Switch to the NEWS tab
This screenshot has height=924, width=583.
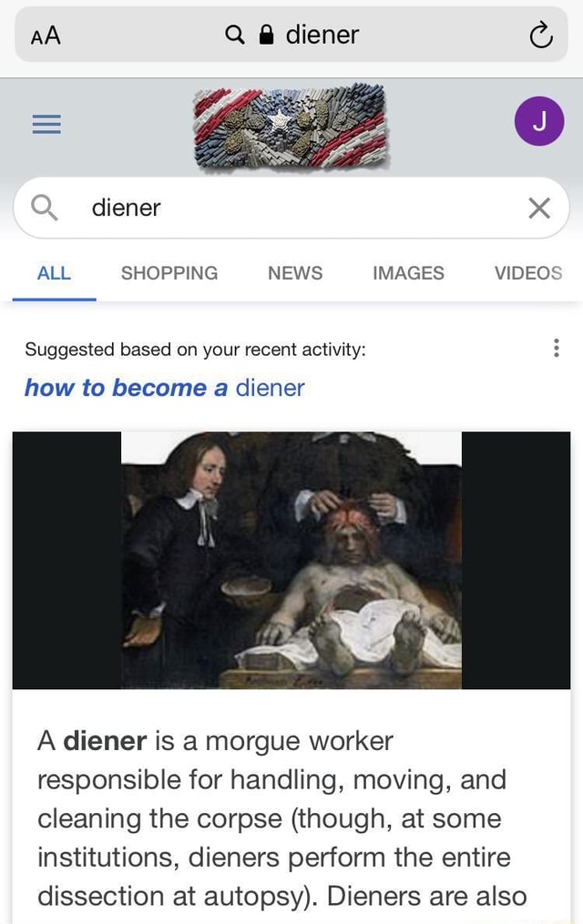tap(295, 273)
